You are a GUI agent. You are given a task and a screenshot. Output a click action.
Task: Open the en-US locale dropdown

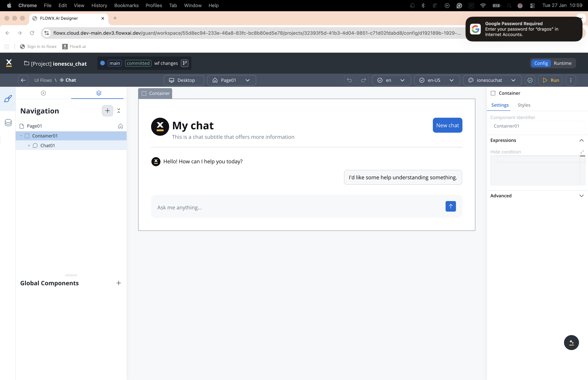point(437,80)
